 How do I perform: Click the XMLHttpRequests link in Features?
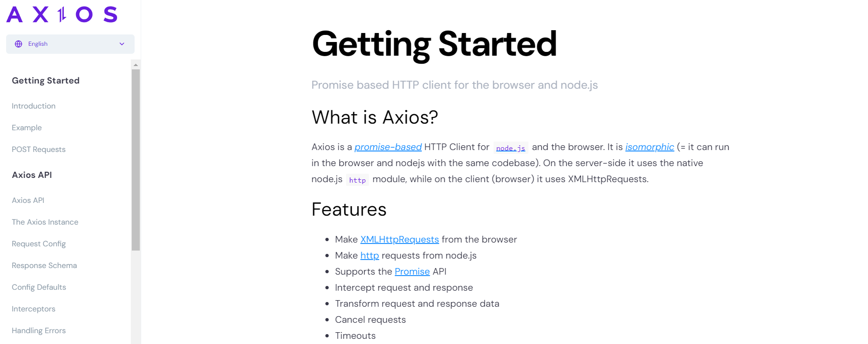pyautogui.click(x=400, y=239)
